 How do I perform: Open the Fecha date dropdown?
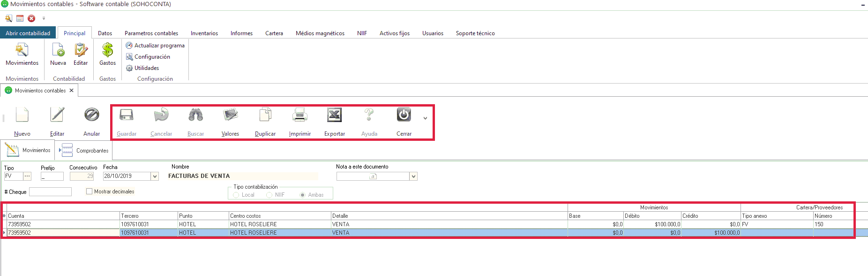click(155, 176)
